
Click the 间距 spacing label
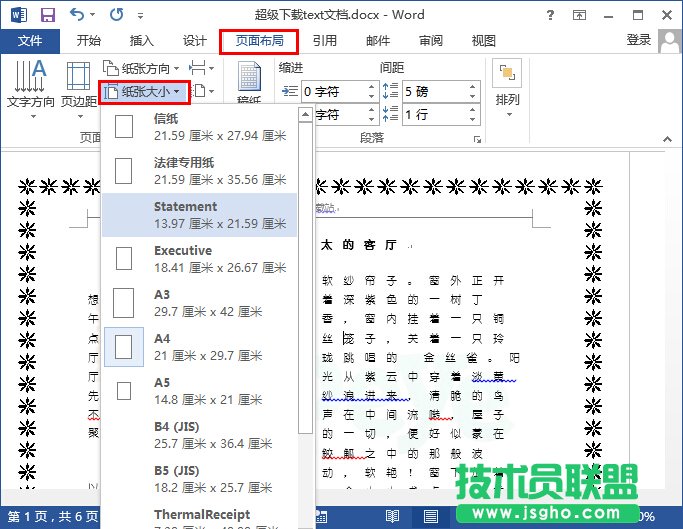pyautogui.click(x=392, y=68)
